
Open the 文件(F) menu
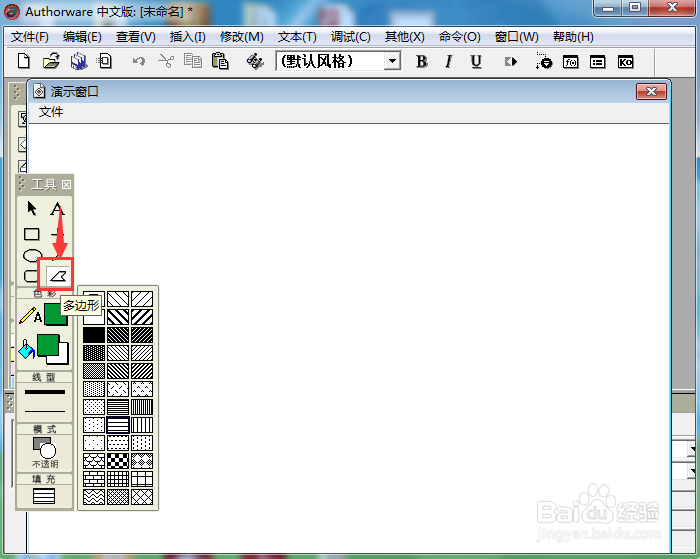click(30, 37)
